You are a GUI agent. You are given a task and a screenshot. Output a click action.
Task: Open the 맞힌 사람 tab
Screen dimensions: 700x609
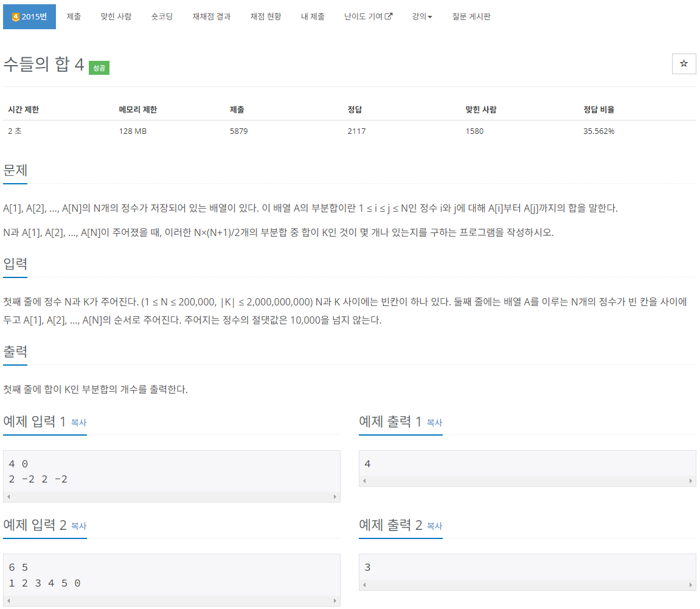coord(116,16)
